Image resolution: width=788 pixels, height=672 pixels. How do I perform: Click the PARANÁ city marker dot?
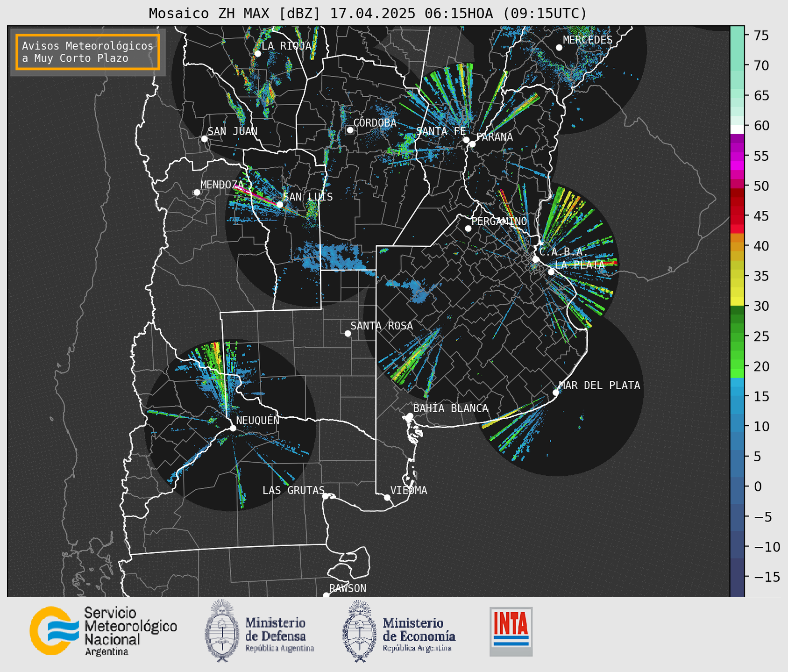coord(472,144)
